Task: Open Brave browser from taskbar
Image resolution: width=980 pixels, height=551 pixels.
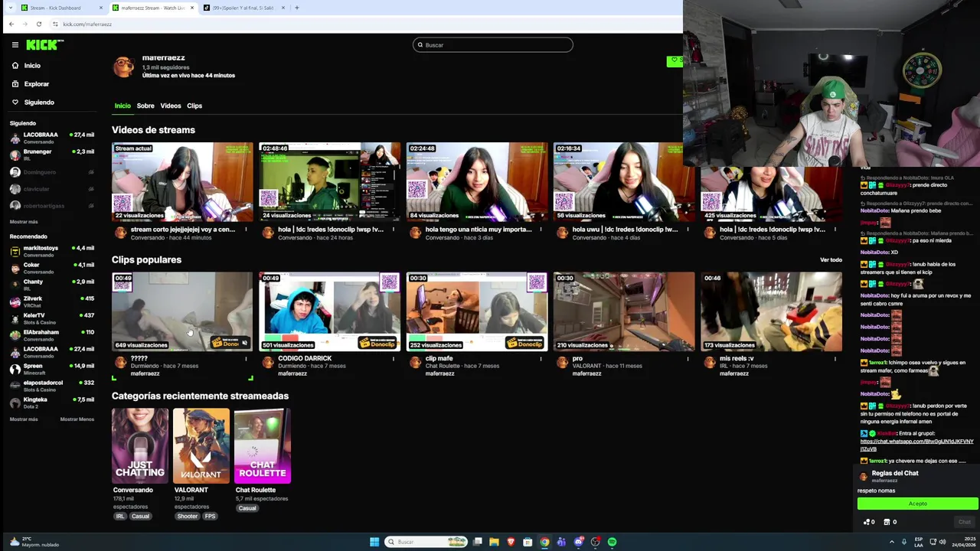Action: pos(511,542)
